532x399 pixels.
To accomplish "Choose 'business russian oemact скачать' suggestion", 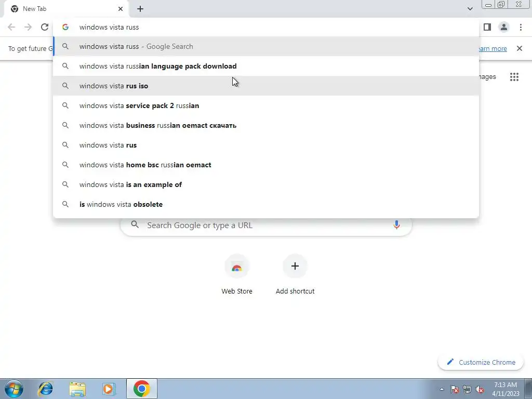I will click(x=266, y=125).
